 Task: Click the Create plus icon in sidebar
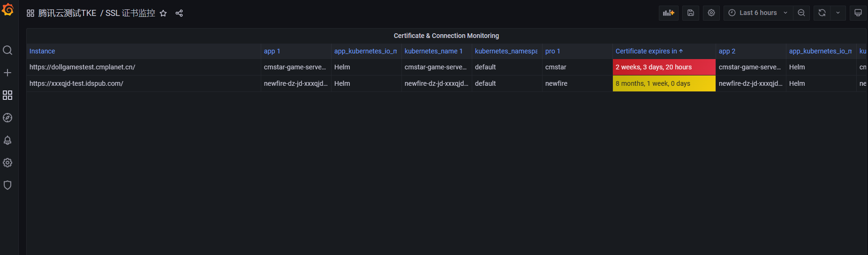(x=8, y=73)
